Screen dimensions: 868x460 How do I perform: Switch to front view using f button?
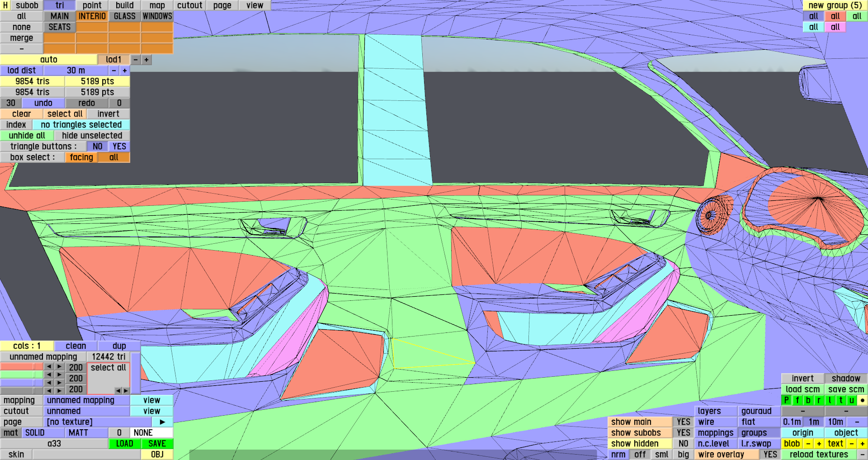[x=797, y=400]
